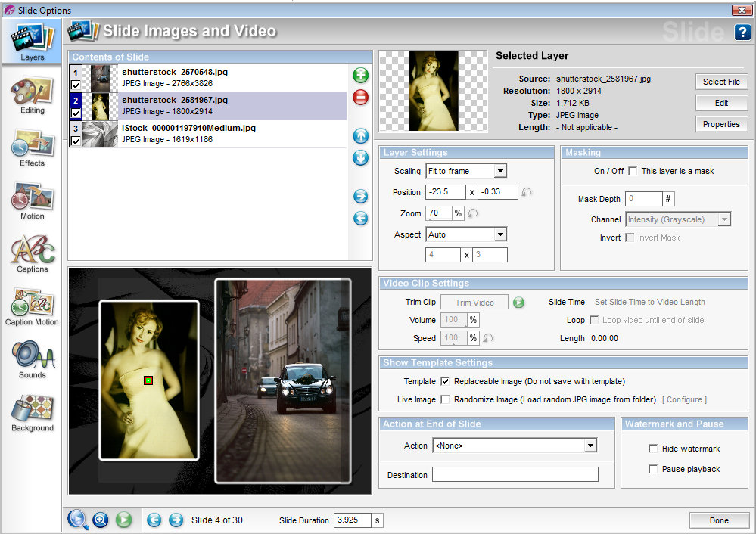The width and height of the screenshot is (756, 534).
Task: Click 'Set Slide Time to Video Length'
Action: (649, 302)
